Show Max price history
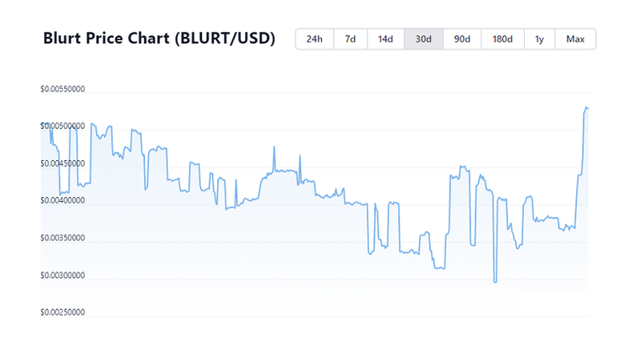The image size is (644, 362). pos(575,39)
